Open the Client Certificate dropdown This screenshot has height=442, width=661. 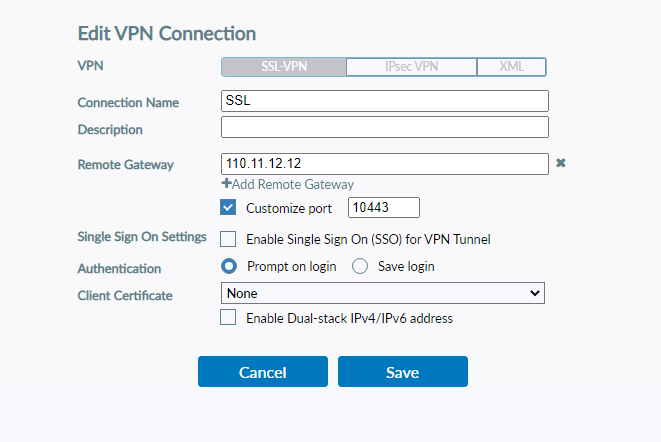coord(382,293)
